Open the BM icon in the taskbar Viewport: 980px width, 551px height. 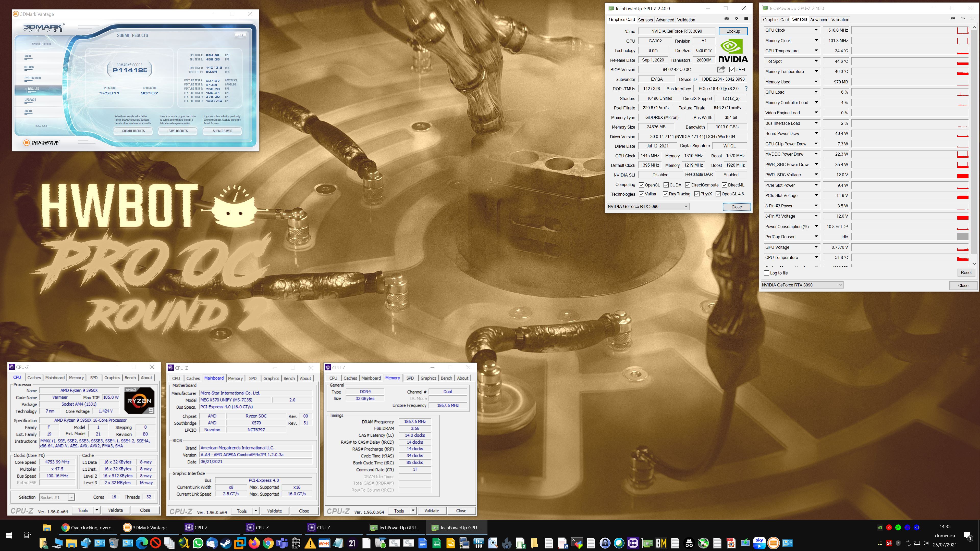point(661,543)
